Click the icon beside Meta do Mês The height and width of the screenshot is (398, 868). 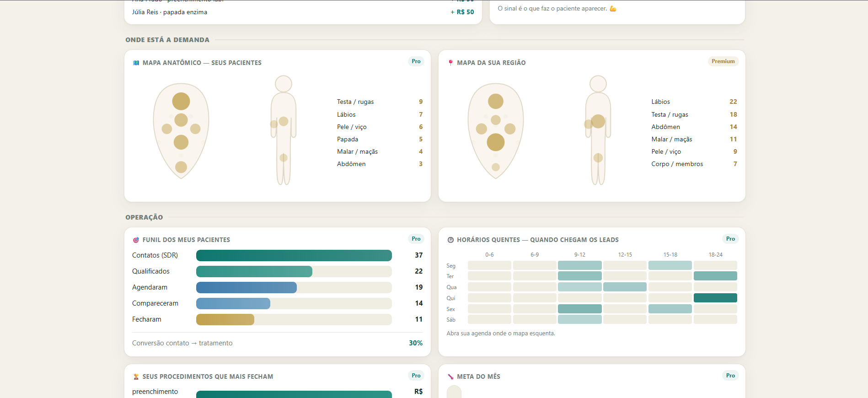click(x=450, y=376)
